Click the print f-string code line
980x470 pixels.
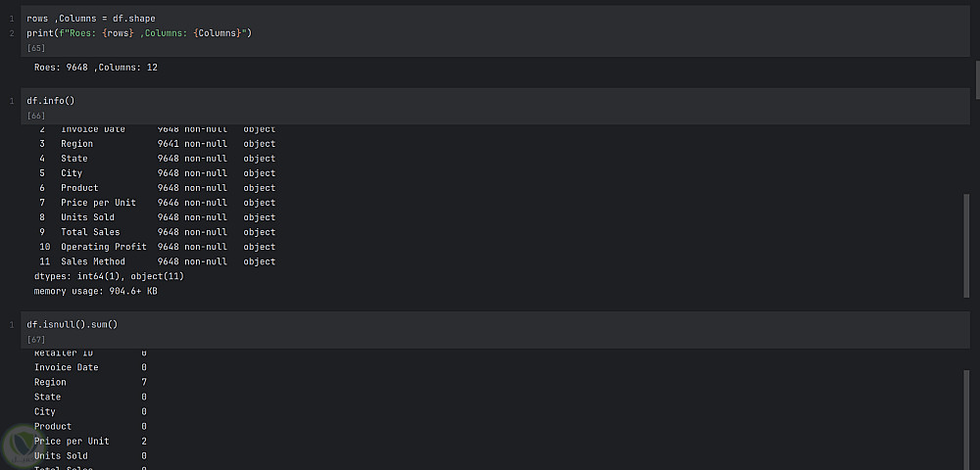[x=140, y=33]
